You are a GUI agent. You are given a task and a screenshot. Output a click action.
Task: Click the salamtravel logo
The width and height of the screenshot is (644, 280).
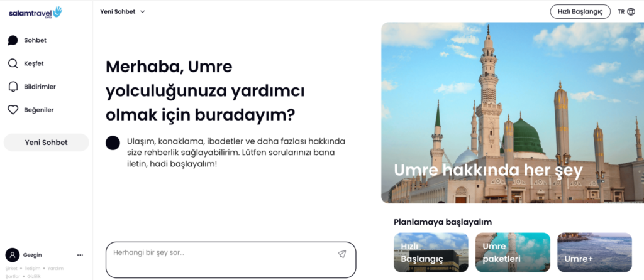(35, 13)
